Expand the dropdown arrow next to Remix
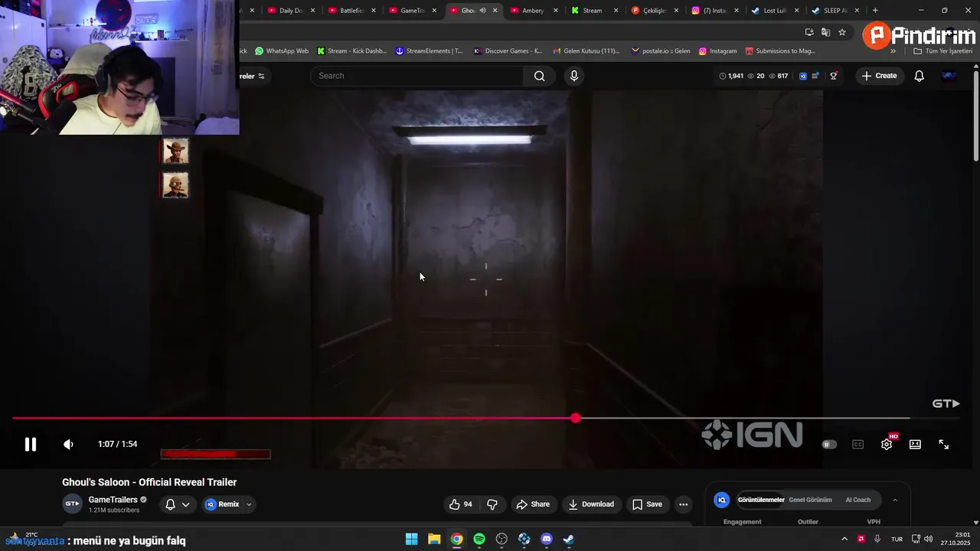 pos(249,504)
